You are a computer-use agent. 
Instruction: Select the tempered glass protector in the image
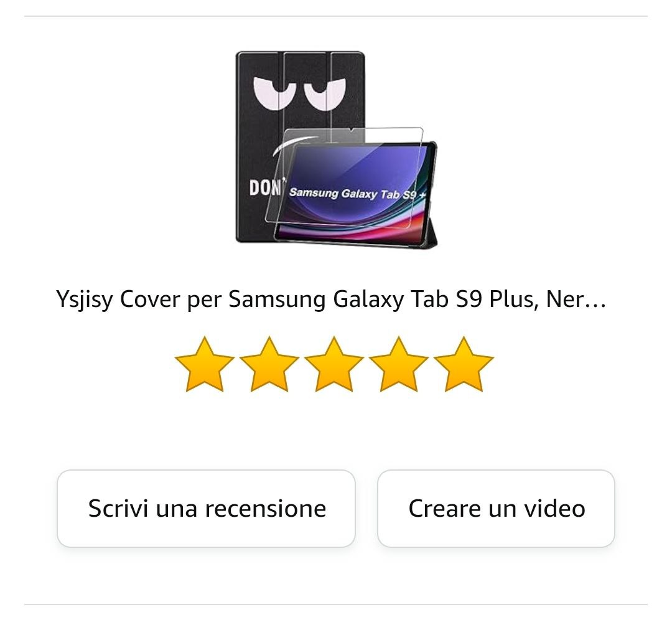345,176
